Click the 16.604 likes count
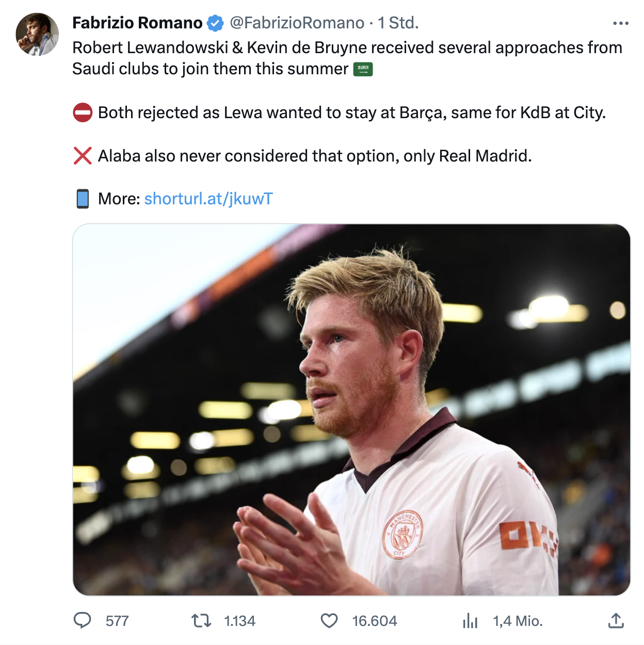 click(375, 621)
